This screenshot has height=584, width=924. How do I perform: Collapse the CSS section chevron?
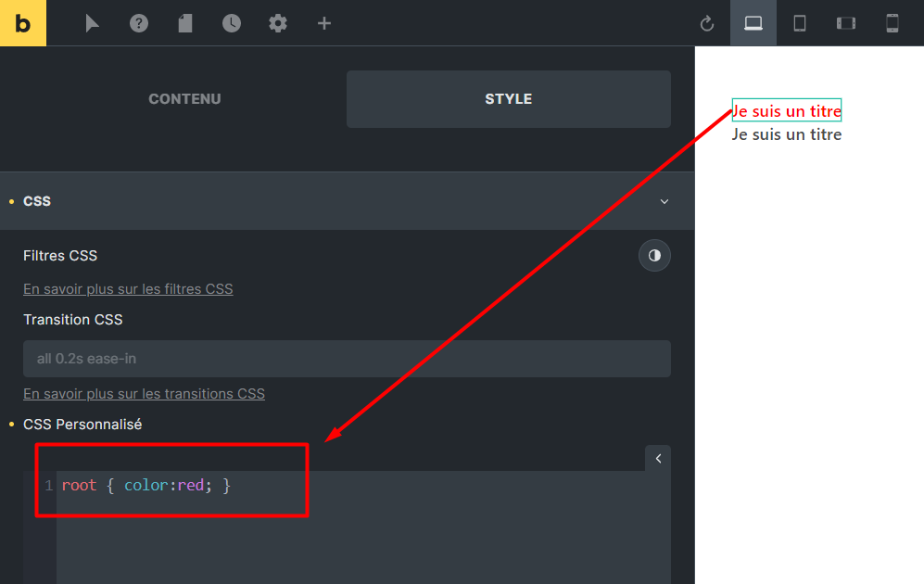(x=664, y=201)
